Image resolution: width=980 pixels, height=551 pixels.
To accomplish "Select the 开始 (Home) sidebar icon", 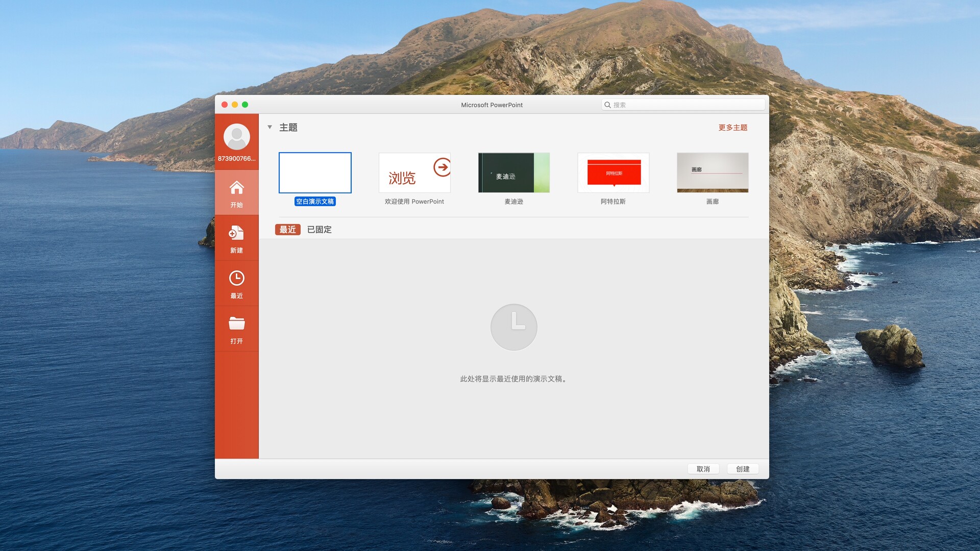I will click(x=236, y=191).
